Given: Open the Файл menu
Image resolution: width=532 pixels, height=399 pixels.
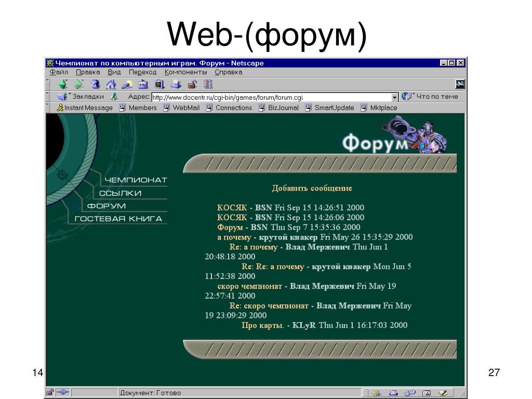Looking at the screenshot, I should (59, 72).
